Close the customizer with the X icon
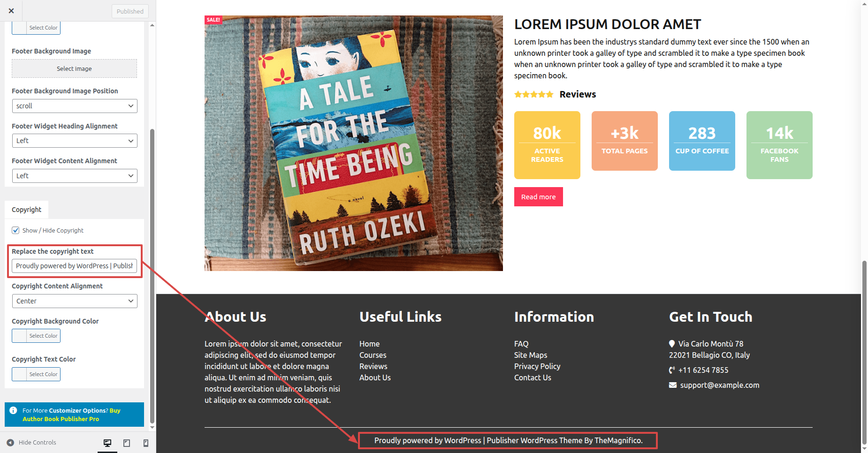This screenshot has width=868, height=453. [11, 11]
